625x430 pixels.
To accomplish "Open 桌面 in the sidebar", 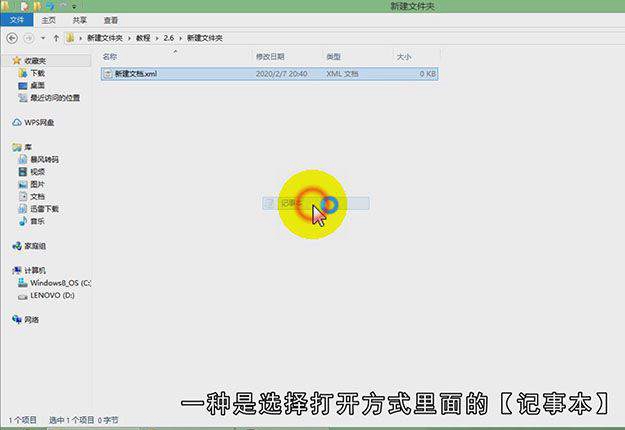I will (37, 85).
